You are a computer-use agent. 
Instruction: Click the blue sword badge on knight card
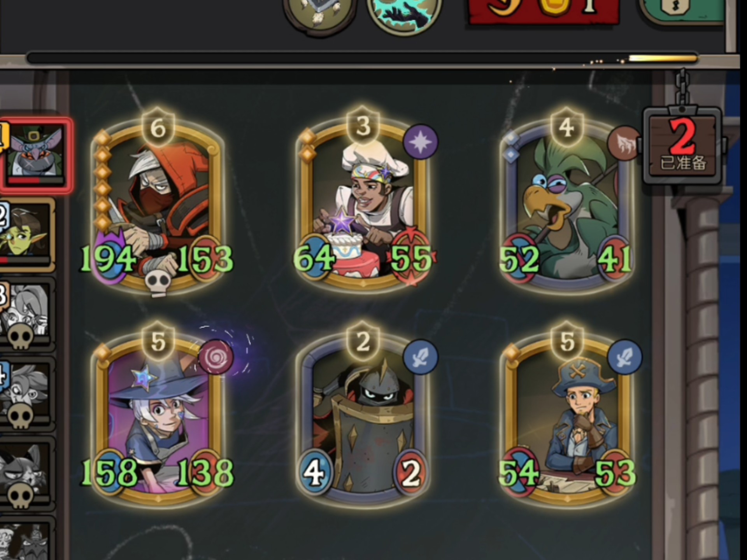(421, 357)
